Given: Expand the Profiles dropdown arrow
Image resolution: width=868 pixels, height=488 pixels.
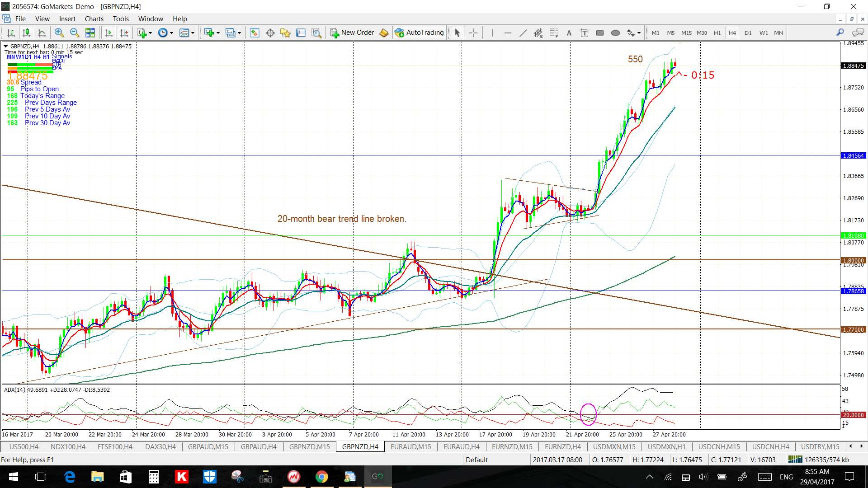Looking at the screenshot, I should 239,33.
